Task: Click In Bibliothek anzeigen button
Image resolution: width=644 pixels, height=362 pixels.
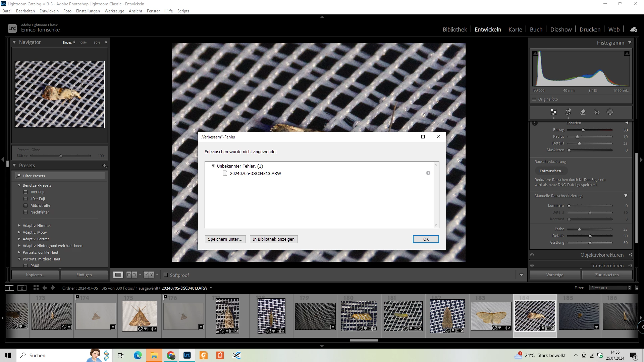Action: 273,239
